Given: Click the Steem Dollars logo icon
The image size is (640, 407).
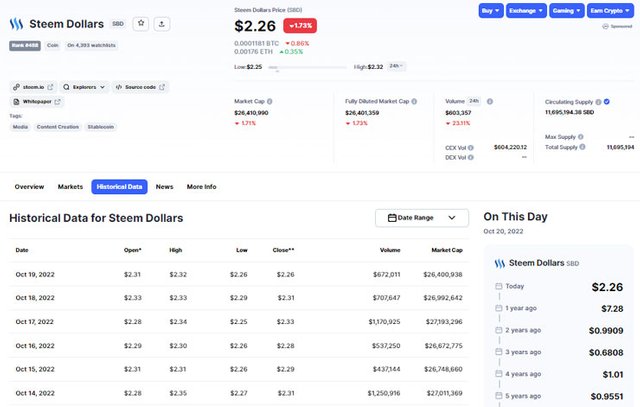Looking at the screenshot, I should 16,24.
